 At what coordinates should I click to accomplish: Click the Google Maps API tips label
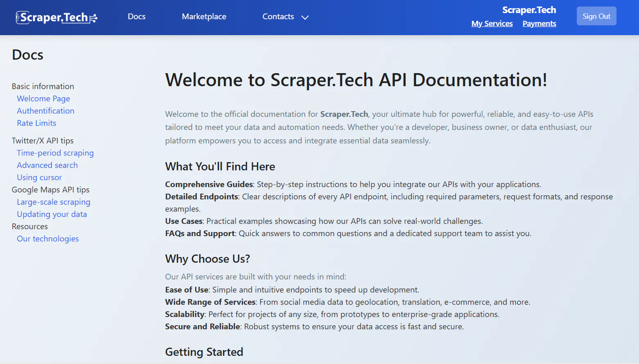point(50,190)
